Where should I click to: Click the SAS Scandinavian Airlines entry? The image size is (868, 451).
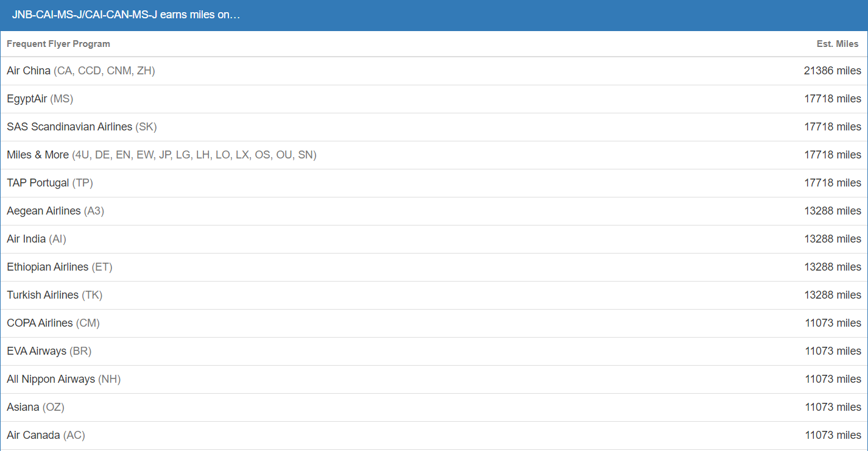pyautogui.click(x=82, y=127)
